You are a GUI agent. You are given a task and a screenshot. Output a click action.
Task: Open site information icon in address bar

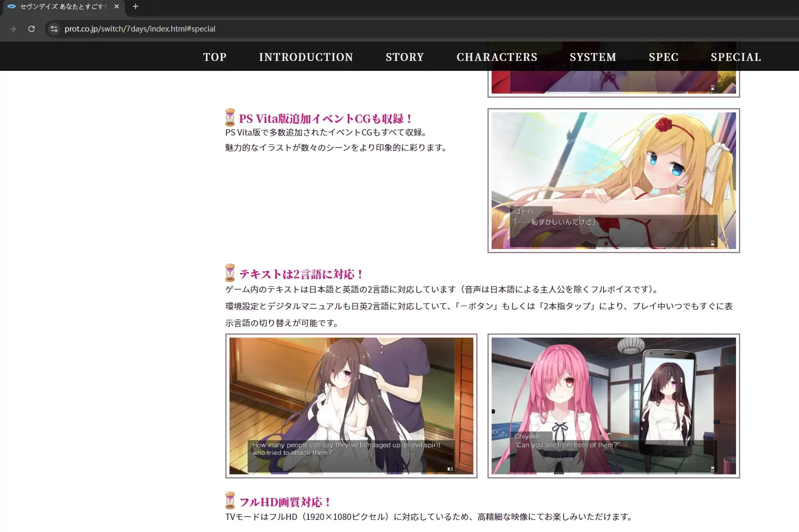coord(54,29)
